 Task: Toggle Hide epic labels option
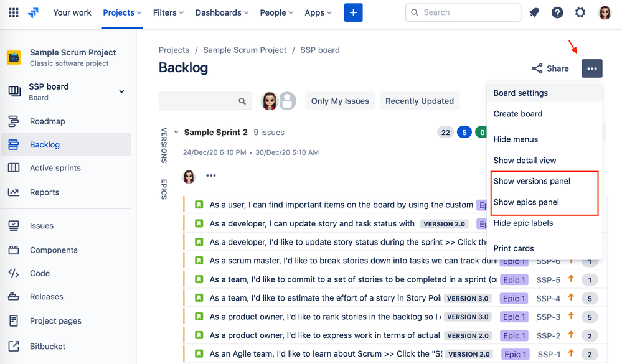[523, 223]
